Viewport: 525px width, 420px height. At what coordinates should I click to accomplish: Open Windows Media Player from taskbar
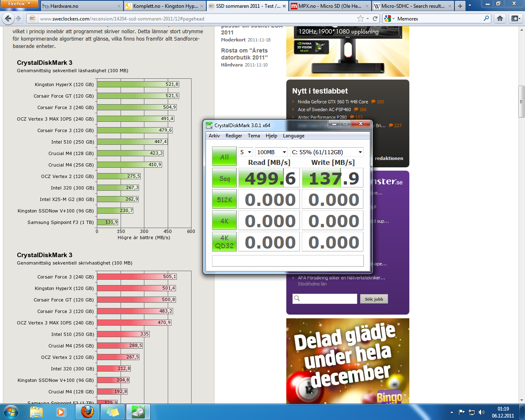coord(61,412)
